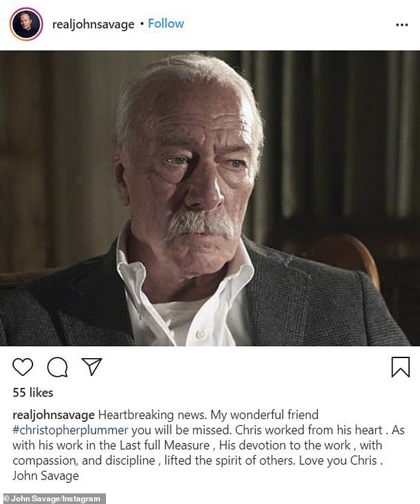Save the post with the bookmark icon
This screenshot has width=420, height=504.
coord(400,367)
